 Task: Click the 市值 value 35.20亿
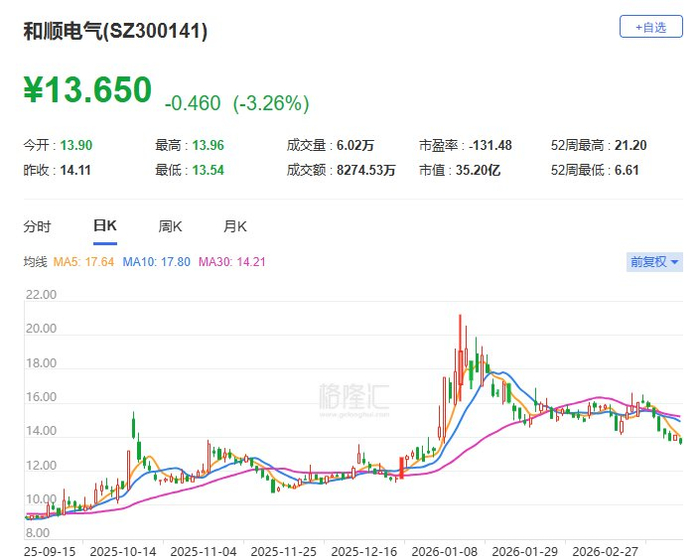pos(478,170)
